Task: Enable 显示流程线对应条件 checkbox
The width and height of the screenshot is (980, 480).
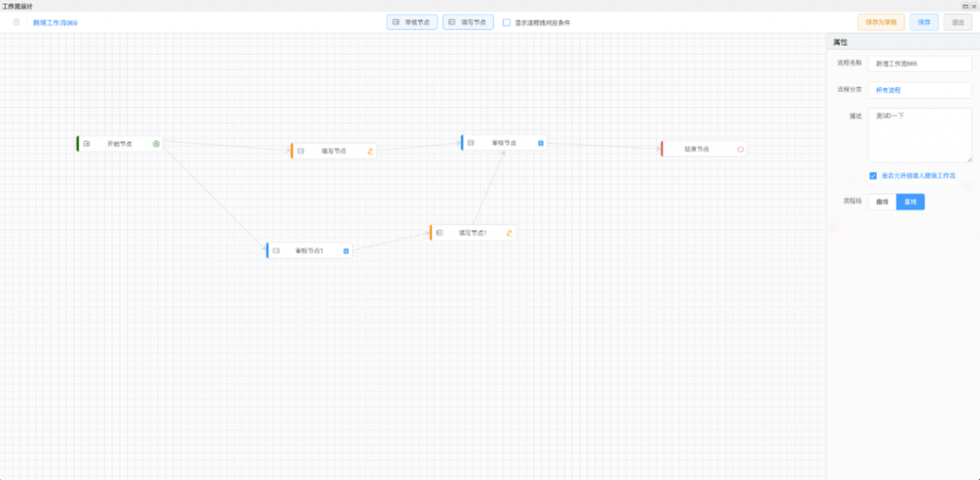Action: (507, 22)
